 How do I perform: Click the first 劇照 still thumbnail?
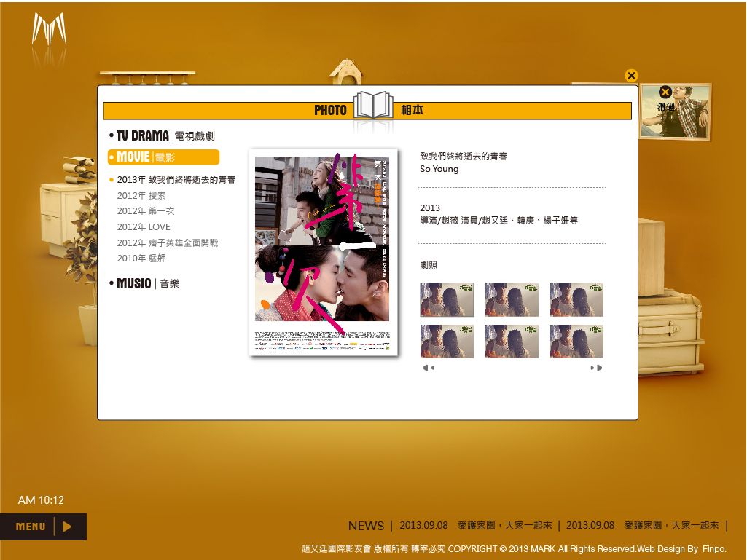[446, 299]
